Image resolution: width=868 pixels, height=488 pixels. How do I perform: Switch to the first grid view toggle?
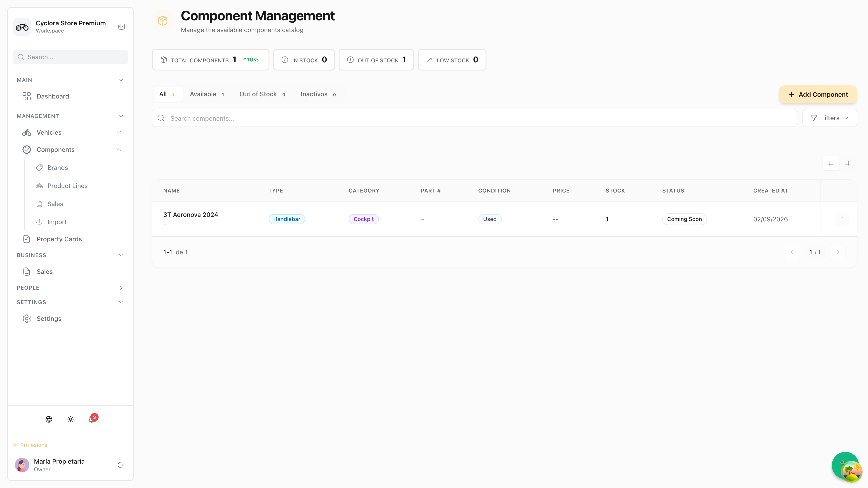831,163
